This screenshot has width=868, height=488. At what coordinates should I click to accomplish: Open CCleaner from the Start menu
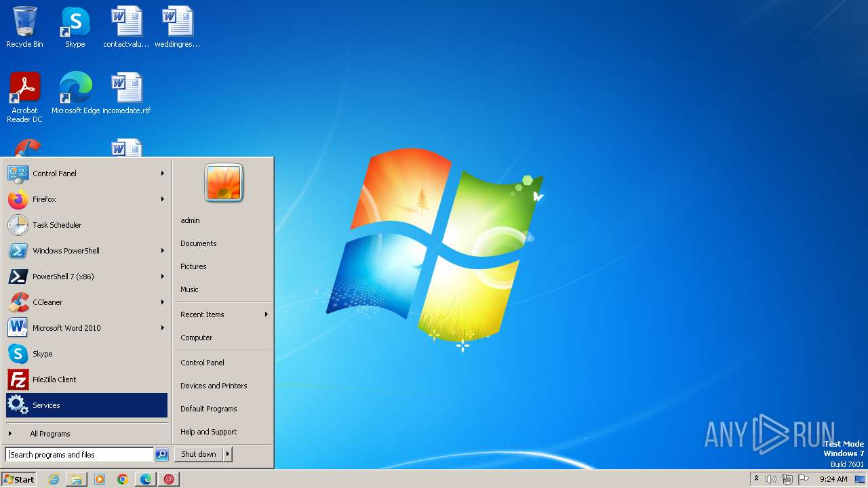87,302
